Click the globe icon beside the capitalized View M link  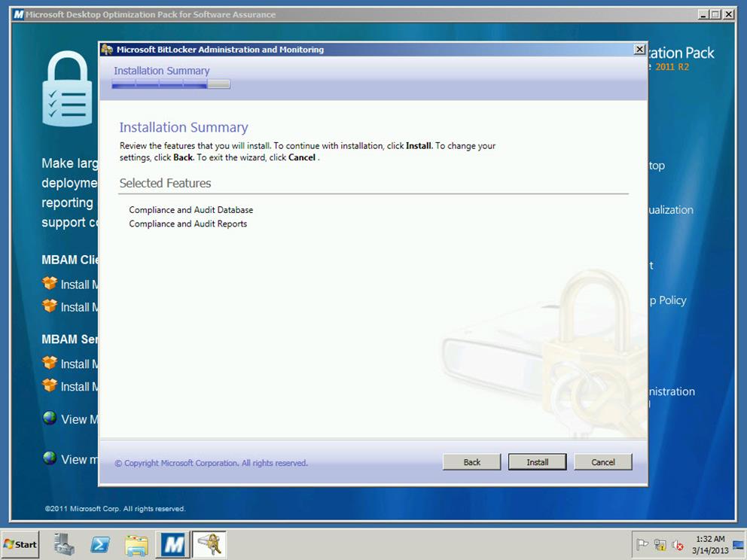tap(50, 418)
